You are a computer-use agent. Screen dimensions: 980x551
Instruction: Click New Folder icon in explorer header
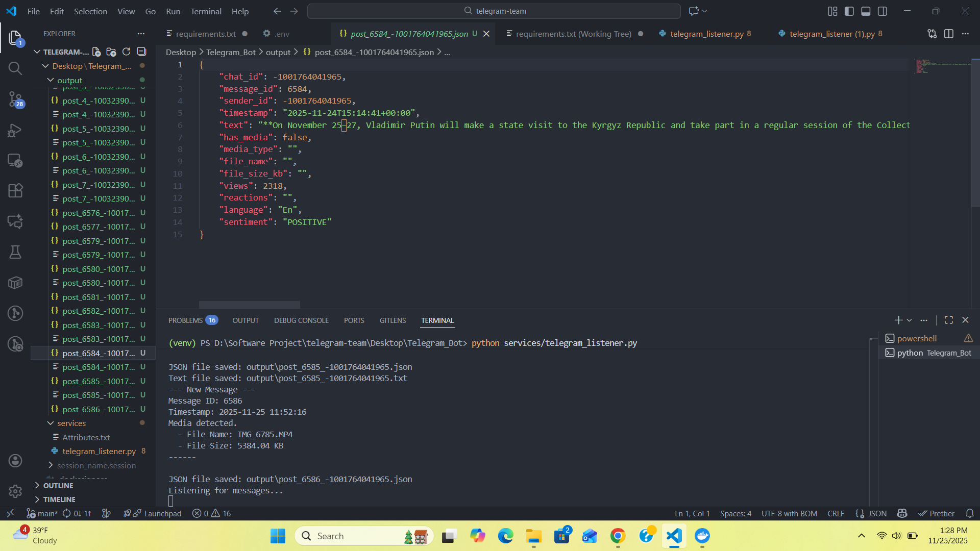[111, 52]
